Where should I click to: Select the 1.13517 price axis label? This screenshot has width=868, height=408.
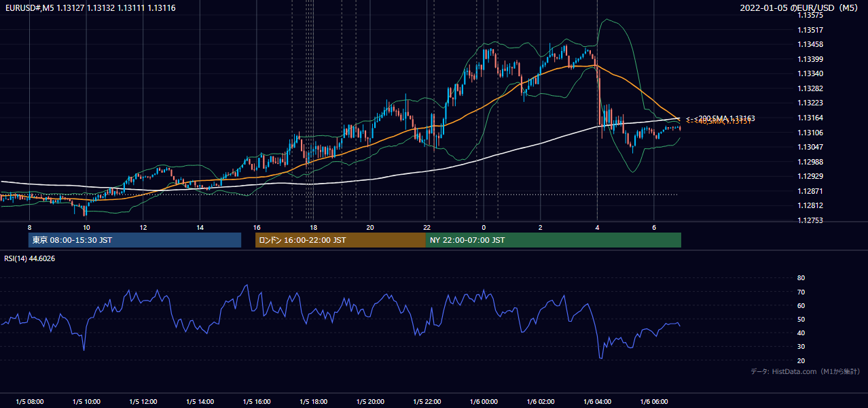click(810, 30)
